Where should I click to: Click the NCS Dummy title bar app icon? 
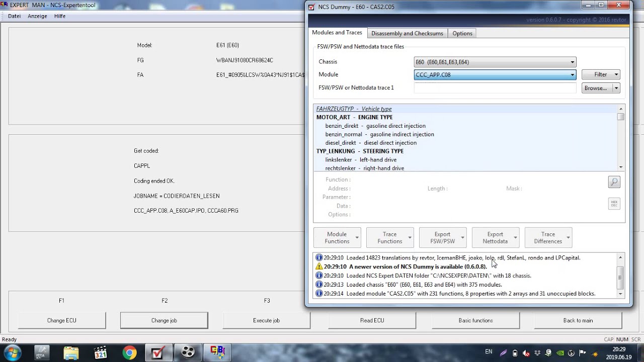tap(312, 7)
